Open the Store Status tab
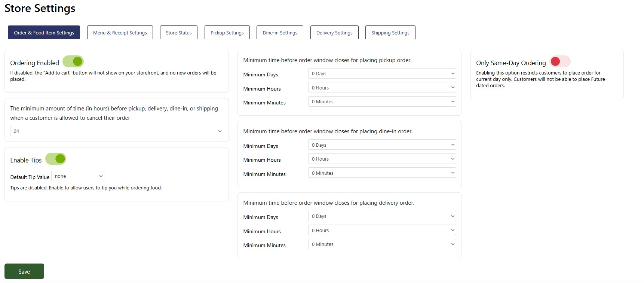This screenshot has height=283, width=644. [x=179, y=33]
